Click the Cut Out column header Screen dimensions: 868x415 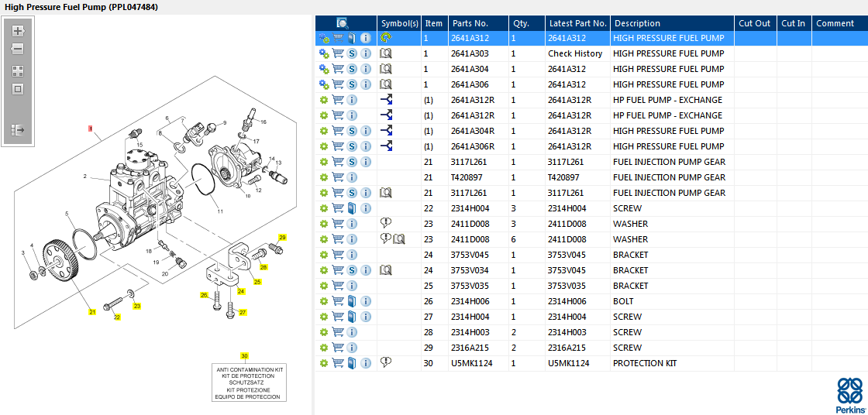click(x=755, y=23)
